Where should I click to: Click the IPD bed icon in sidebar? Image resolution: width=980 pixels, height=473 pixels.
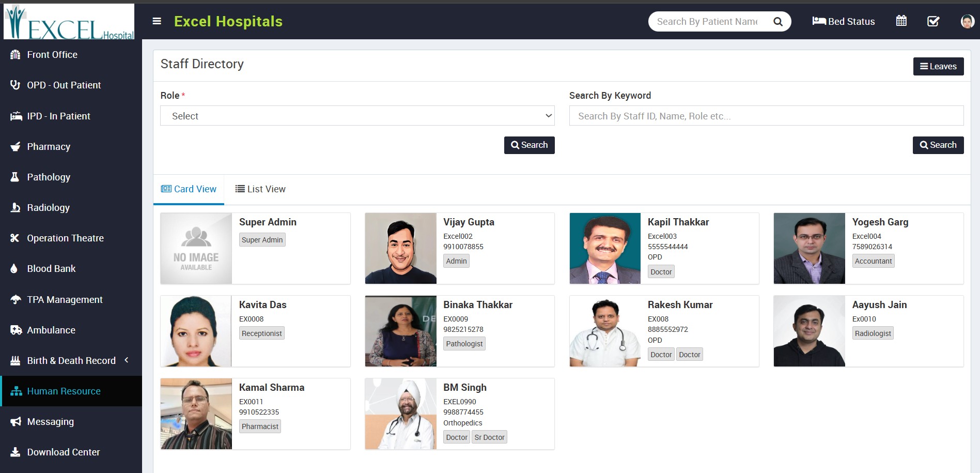[16, 116]
